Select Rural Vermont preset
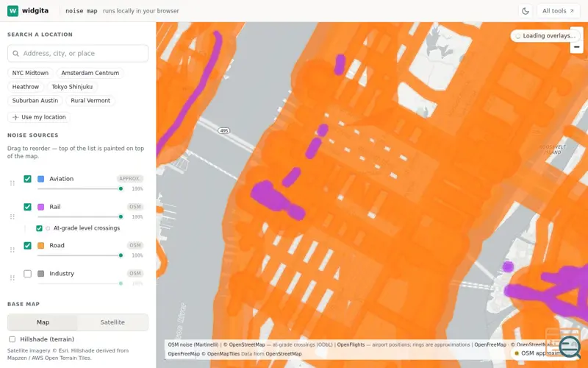Viewport: 588px width, 368px height. coord(90,101)
